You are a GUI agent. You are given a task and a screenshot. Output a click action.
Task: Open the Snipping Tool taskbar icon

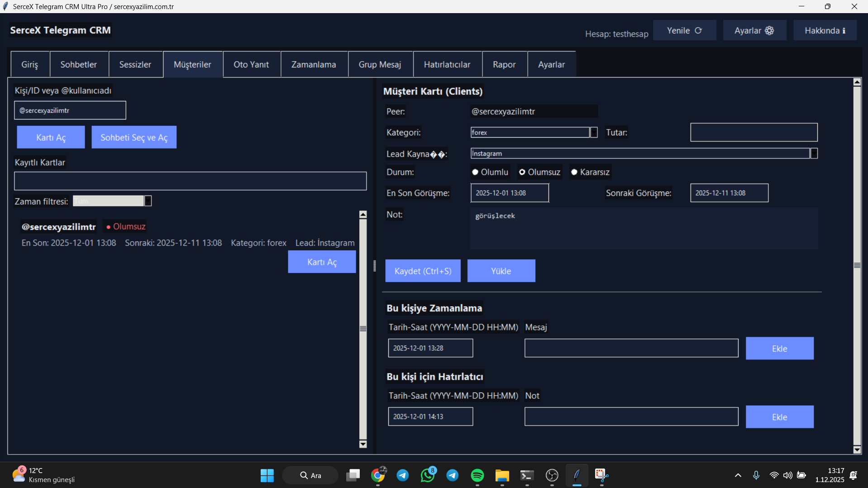click(x=601, y=475)
